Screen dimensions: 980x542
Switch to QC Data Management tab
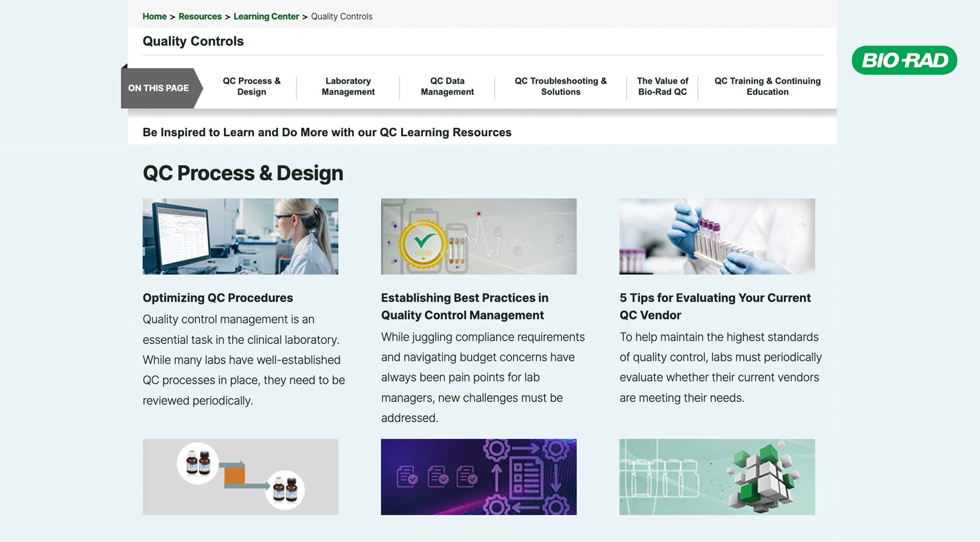(447, 87)
